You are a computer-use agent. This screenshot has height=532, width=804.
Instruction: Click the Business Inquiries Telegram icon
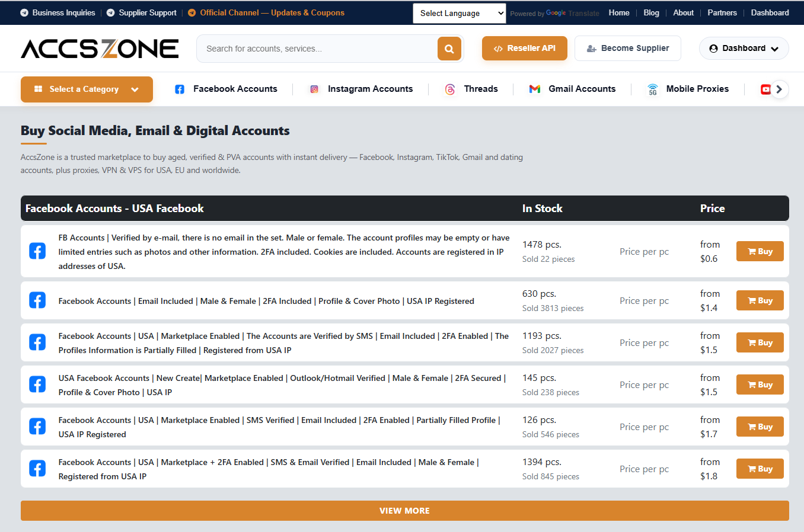pos(24,12)
